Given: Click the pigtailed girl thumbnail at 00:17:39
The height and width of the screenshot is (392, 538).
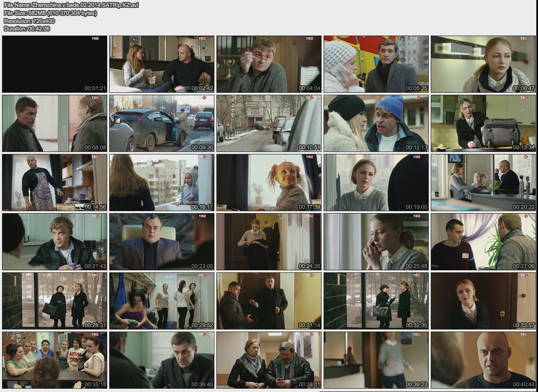Looking at the screenshot, I should click(269, 183).
